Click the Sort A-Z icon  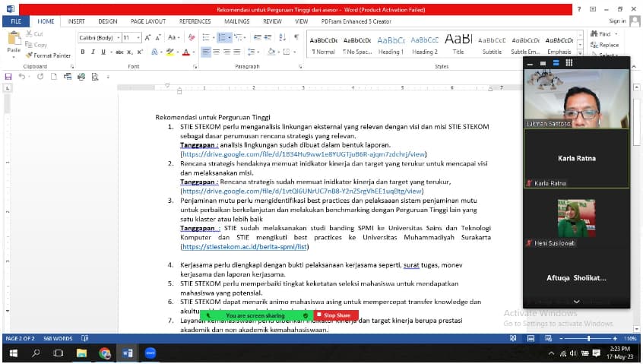click(283, 37)
